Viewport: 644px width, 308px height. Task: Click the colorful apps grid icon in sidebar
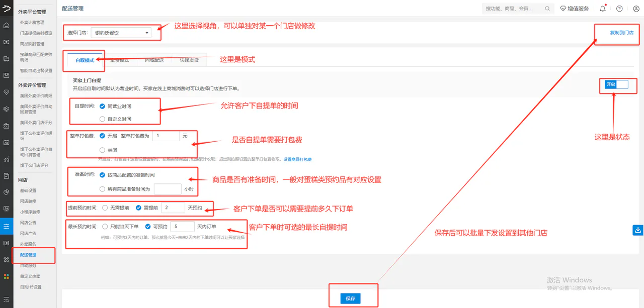coord(7,276)
